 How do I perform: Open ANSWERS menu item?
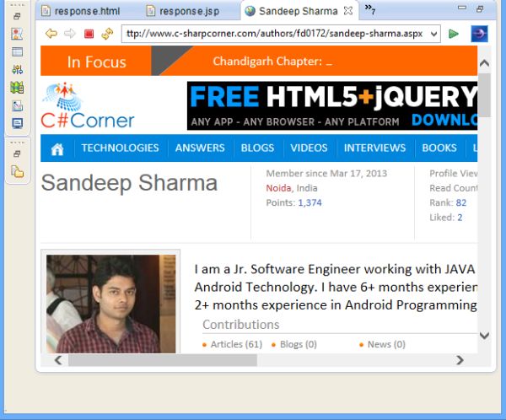click(x=200, y=148)
